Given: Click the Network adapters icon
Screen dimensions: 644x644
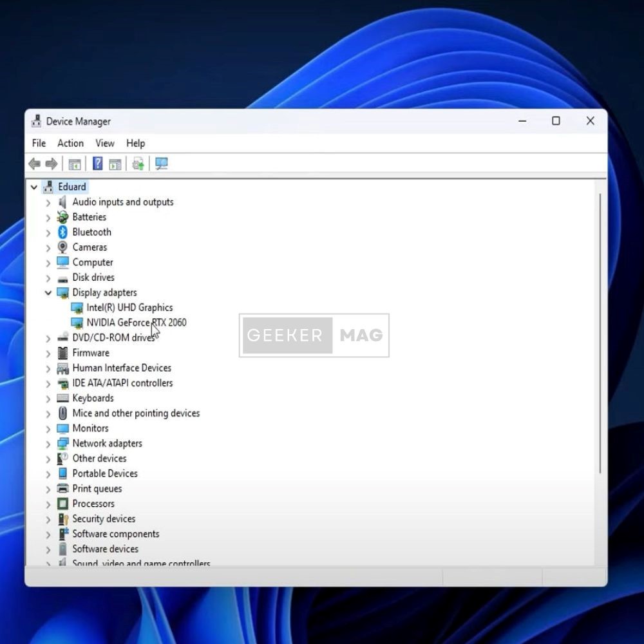Looking at the screenshot, I should 62,444.
